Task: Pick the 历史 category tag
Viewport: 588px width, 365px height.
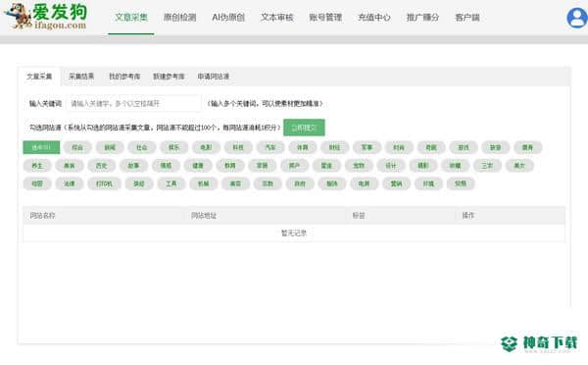Action: click(102, 166)
